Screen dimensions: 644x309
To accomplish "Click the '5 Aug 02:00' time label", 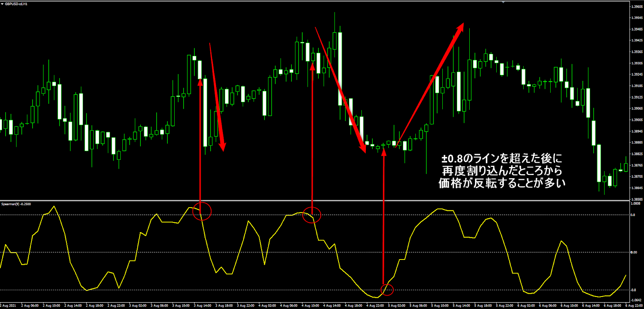I will (x=397, y=306).
